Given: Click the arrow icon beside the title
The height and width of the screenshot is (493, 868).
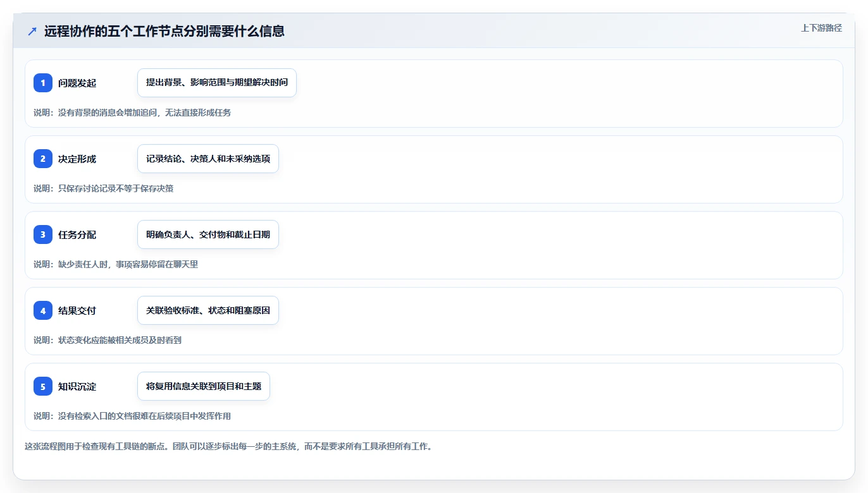Looking at the screenshot, I should [x=32, y=31].
